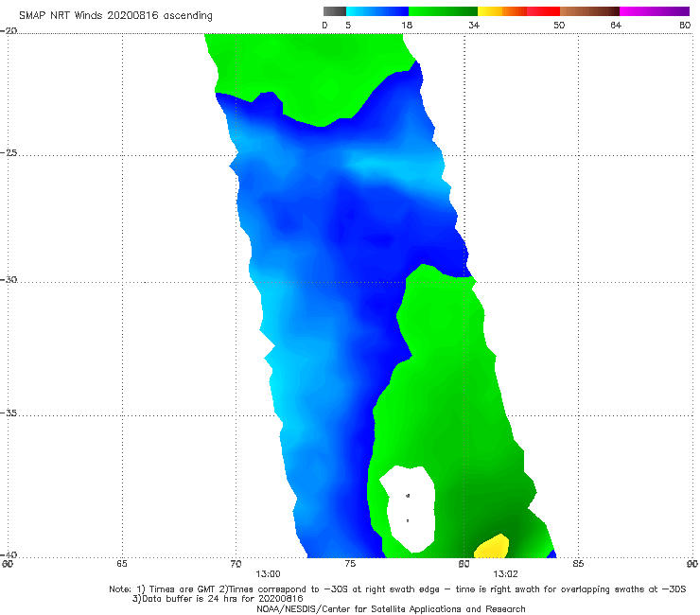Click the white no-data hole in the swath

[x=409, y=508]
